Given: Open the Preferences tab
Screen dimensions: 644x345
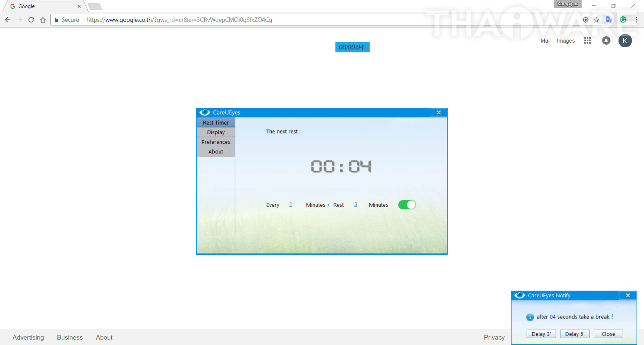Looking at the screenshot, I should pyautogui.click(x=216, y=142).
